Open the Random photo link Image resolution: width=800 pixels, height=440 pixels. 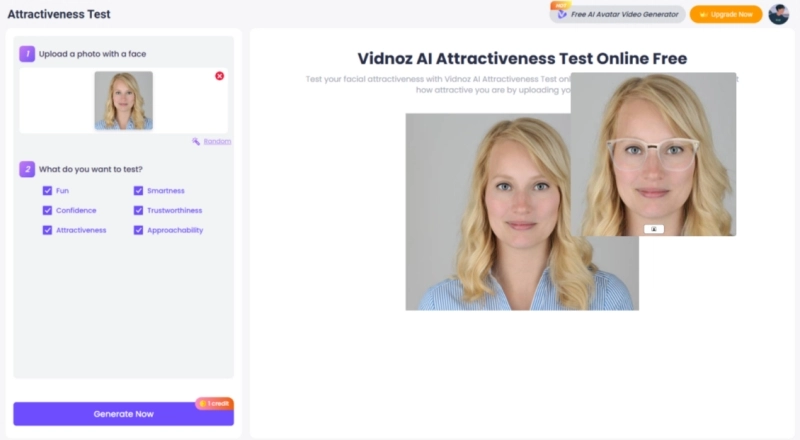217,141
